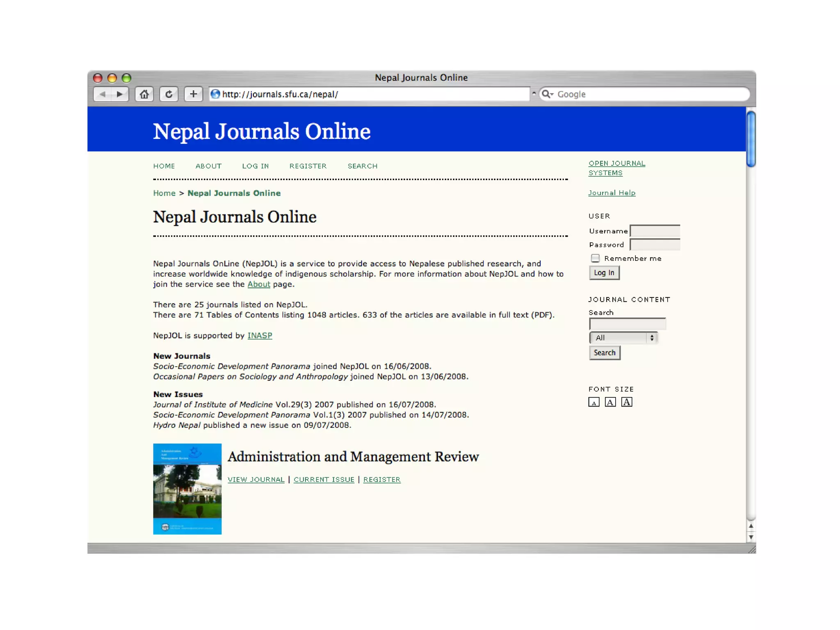Select the smallest font size icon
This screenshot has width=840, height=630.
(593, 402)
